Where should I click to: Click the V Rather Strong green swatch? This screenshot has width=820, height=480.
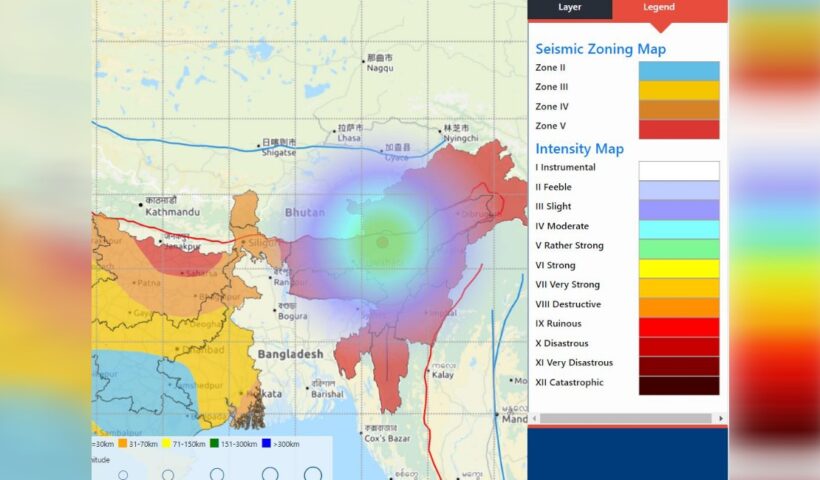[x=679, y=249]
